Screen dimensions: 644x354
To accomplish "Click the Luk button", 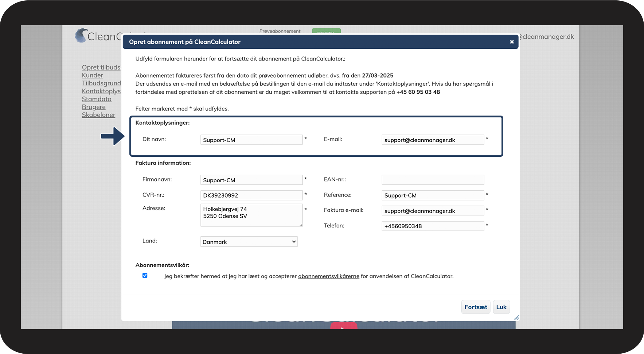I will 501,307.
